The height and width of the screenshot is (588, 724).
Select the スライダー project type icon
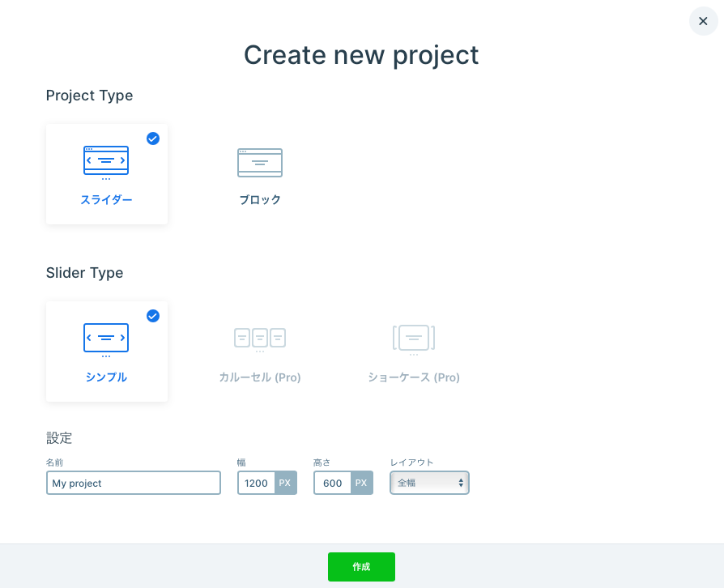pos(106,161)
